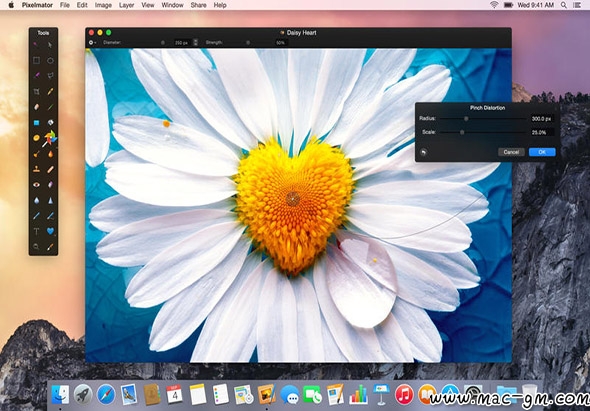Click the Scale value field

[542, 132]
